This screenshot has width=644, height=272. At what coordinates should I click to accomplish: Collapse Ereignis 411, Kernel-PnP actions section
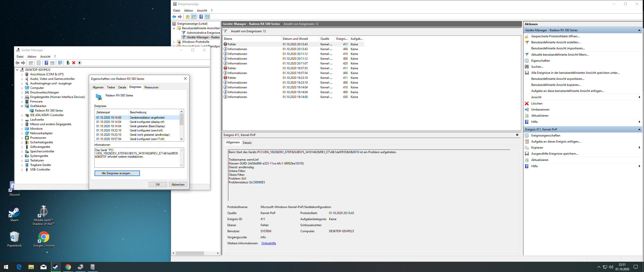pos(639,129)
